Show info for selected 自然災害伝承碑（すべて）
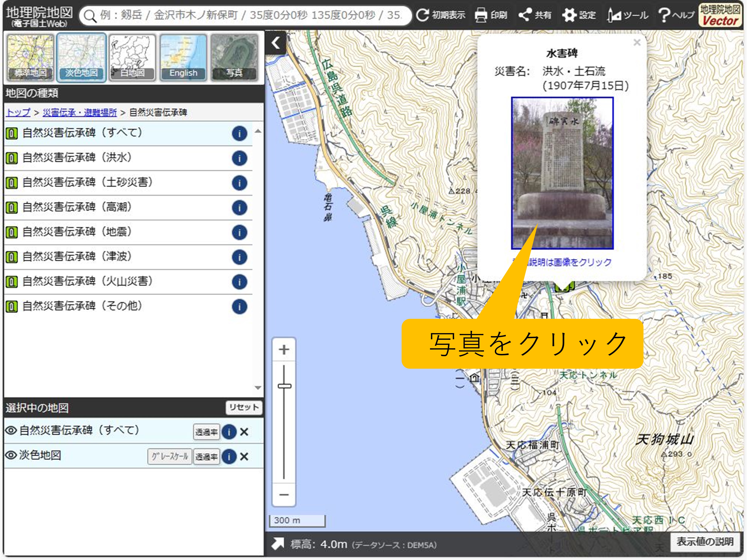The height and width of the screenshot is (560, 747). 229,432
